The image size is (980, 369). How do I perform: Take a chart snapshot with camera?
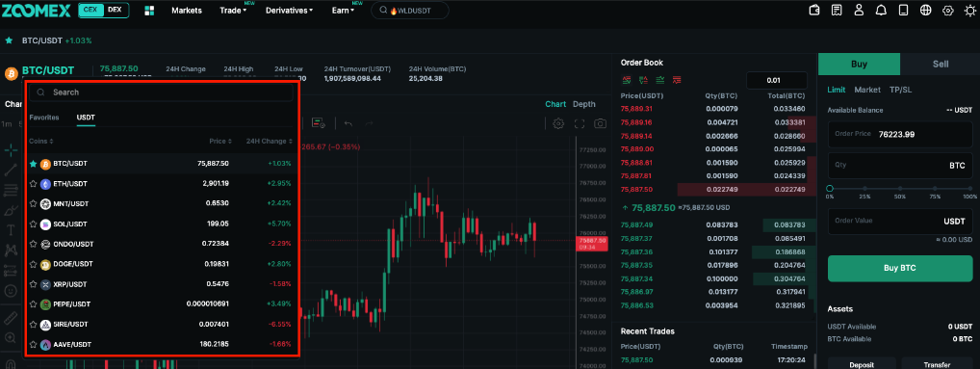(x=600, y=123)
